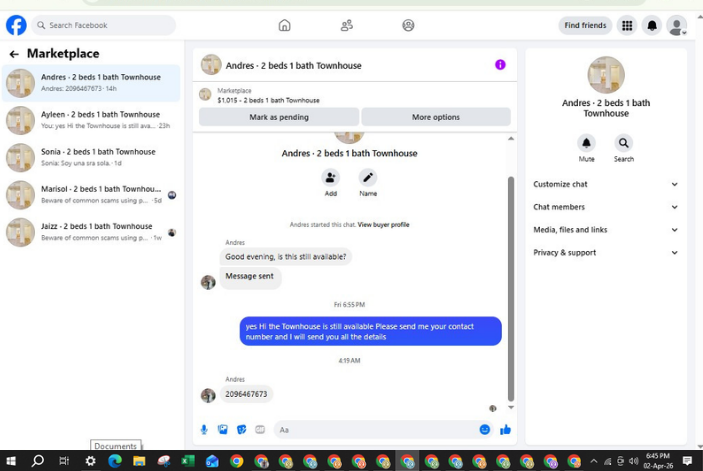Click taskbar clock showing 6:45 PM
Screen dimensions: 703x471
[657, 461]
